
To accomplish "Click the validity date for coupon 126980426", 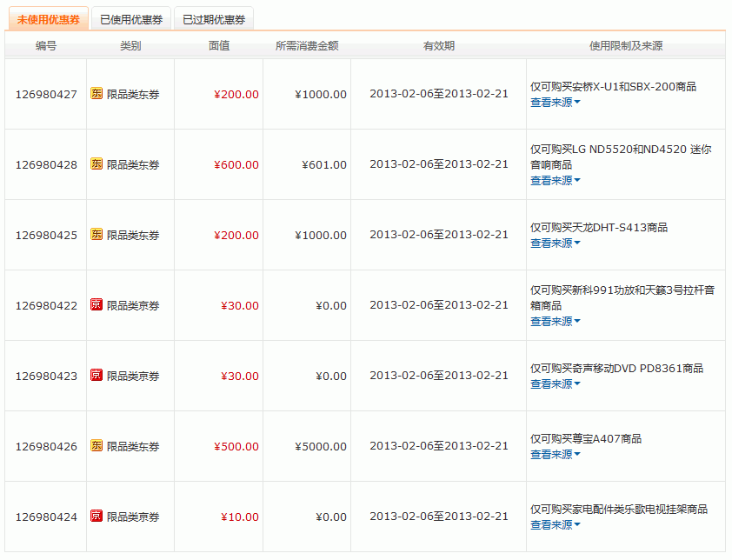I will (x=439, y=447).
